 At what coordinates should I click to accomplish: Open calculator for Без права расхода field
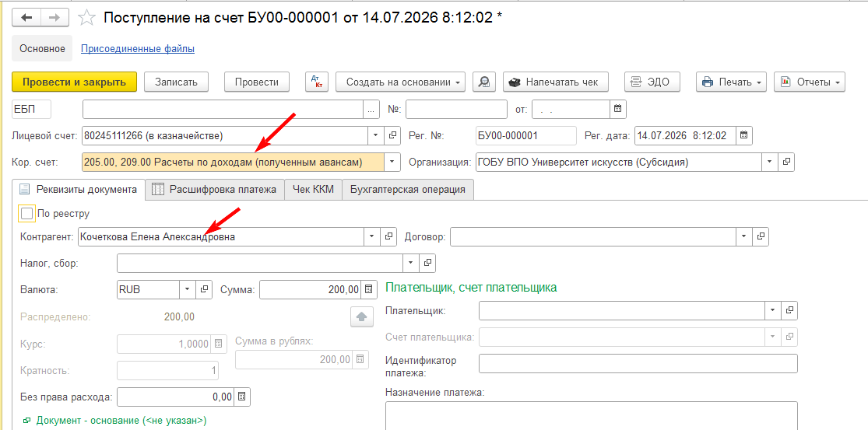pyautogui.click(x=242, y=397)
